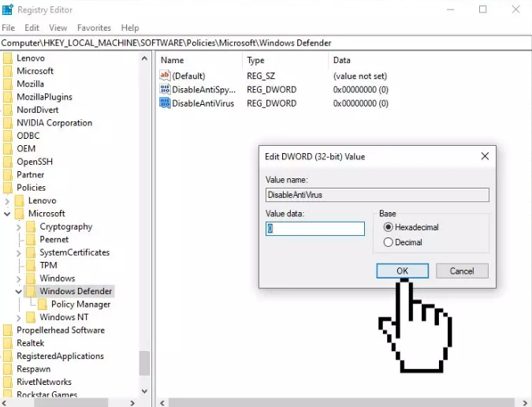Click the Value name field showing DisableAntiVirus
Viewport: 532px width, 407px height.
click(x=378, y=195)
